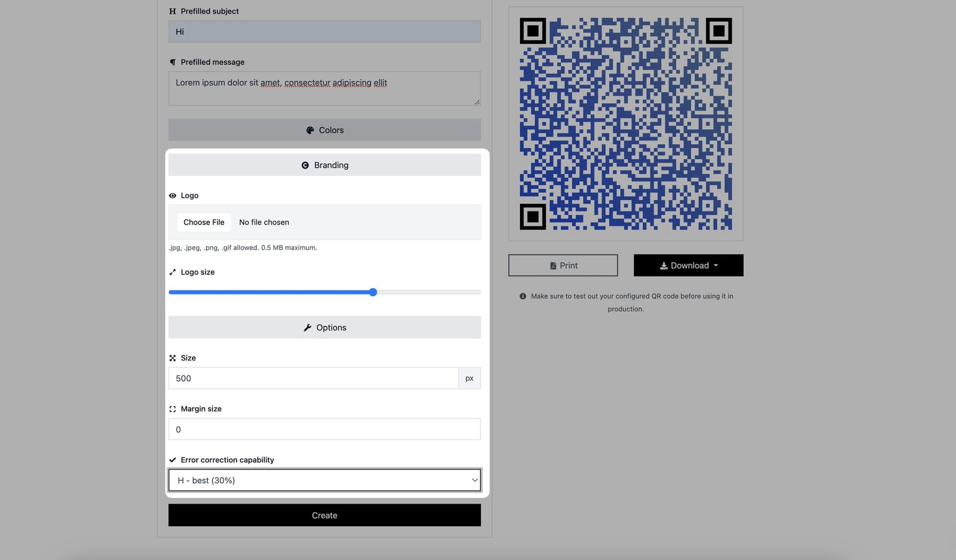Viewport: 956px width, 560px height.
Task: Click the Create button to generate QR
Action: pyautogui.click(x=325, y=515)
